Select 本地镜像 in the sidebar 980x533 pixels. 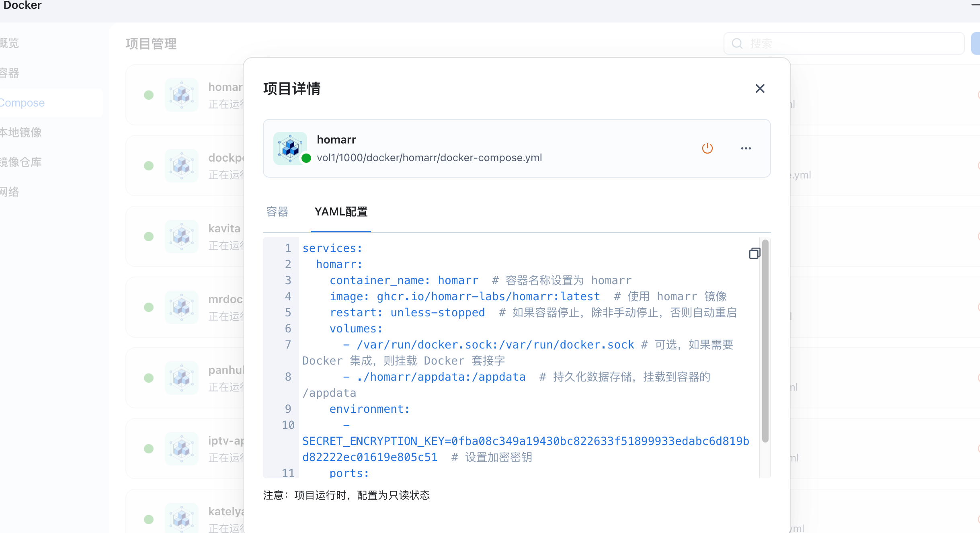(x=21, y=132)
